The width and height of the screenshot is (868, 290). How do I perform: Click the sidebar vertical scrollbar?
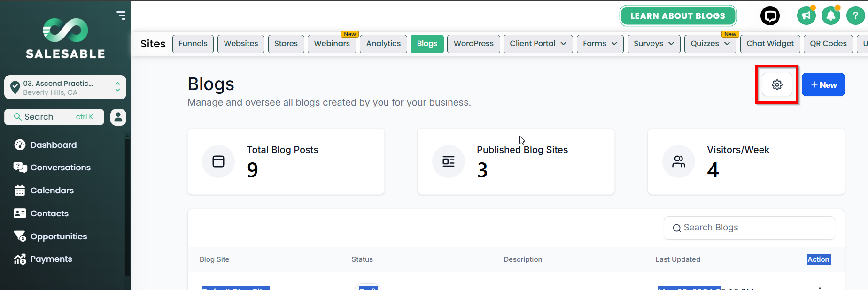[x=127, y=206]
